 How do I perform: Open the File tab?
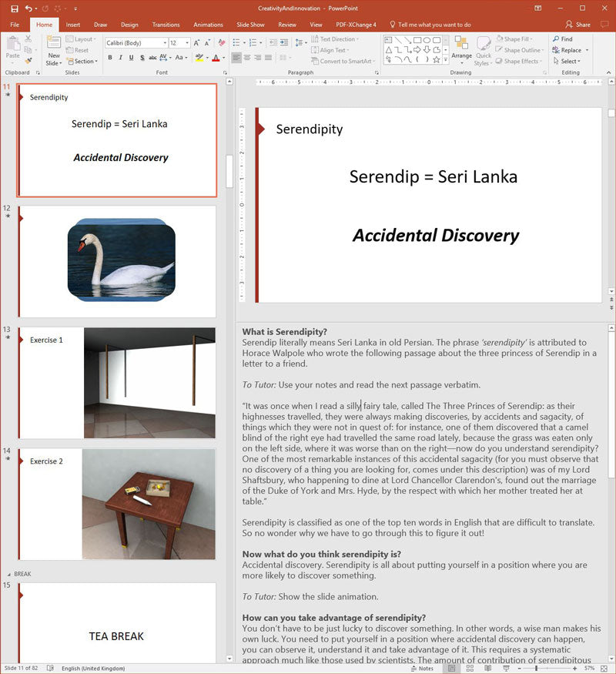pos(15,25)
